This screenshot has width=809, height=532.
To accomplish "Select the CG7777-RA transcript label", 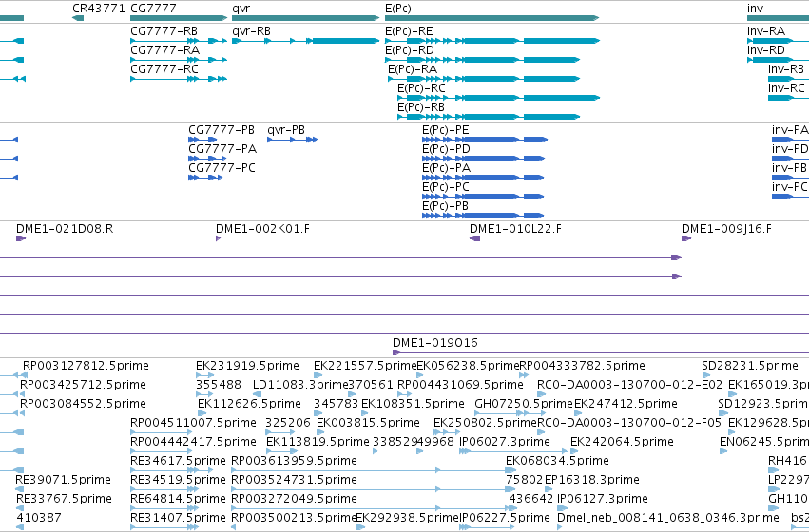I will pyautogui.click(x=165, y=50).
